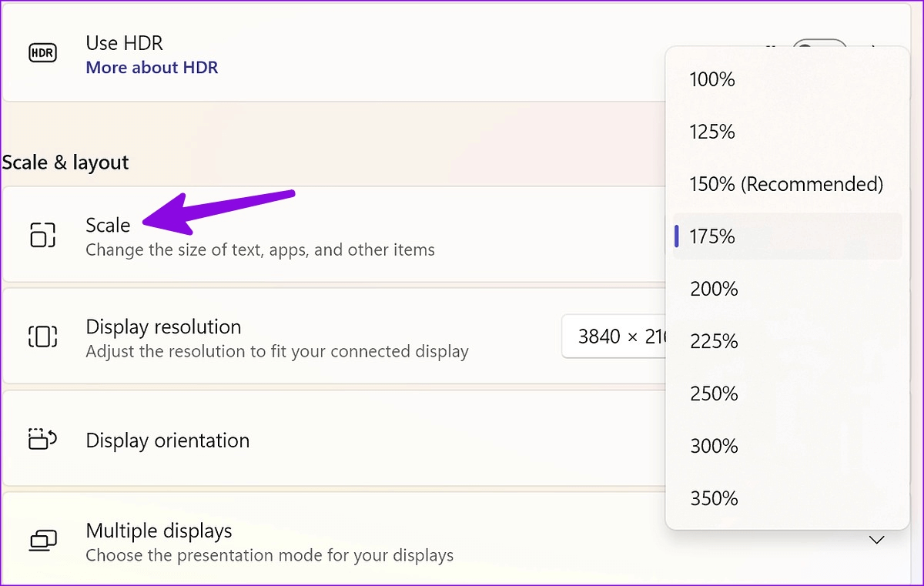Pick the 300% scale entry
The width and height of the screenshot is (924, 586).
pyautogui.click(x=714, y=446)
